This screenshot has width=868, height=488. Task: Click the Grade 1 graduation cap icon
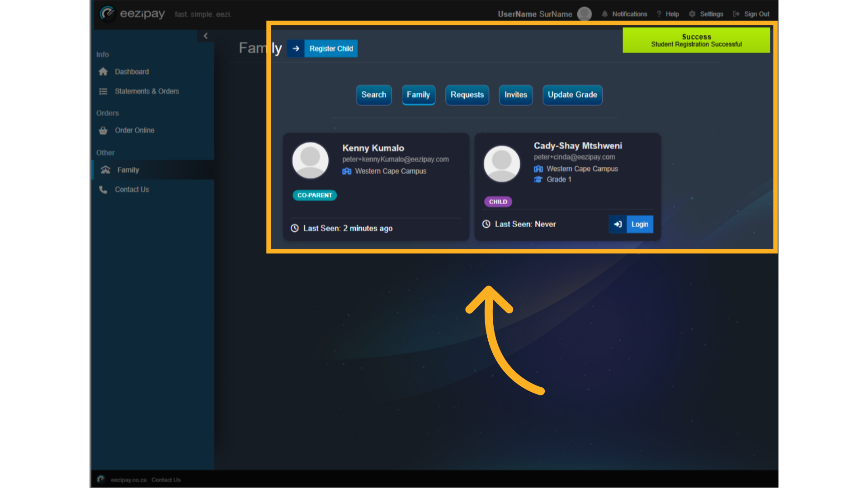538,180
